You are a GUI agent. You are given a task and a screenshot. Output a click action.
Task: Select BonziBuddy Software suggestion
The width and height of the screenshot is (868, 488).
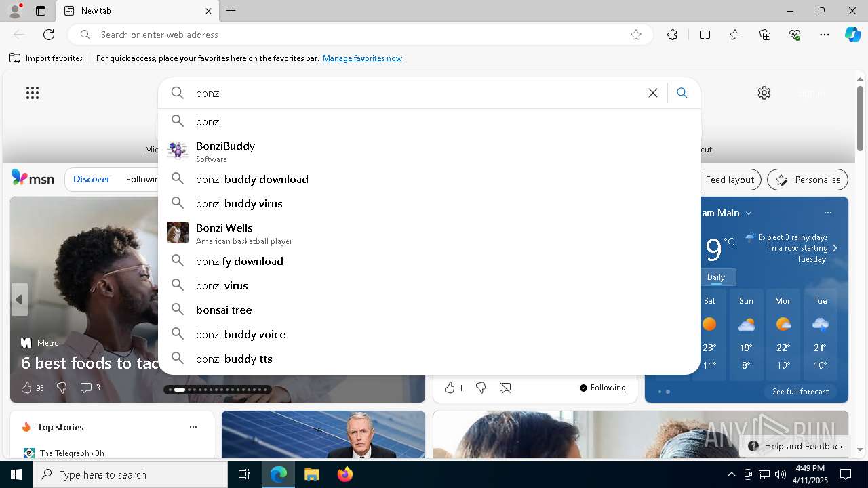click(429, 150)
